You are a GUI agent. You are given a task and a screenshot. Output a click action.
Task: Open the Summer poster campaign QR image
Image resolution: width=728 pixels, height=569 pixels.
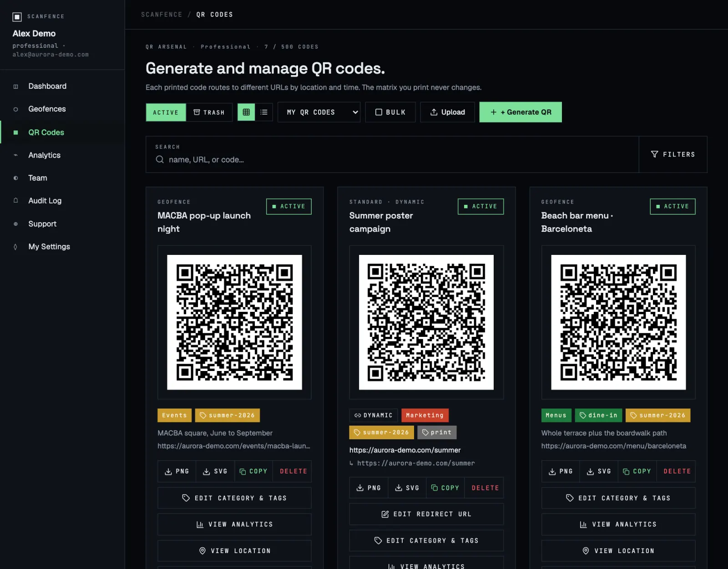pos(426,322)
